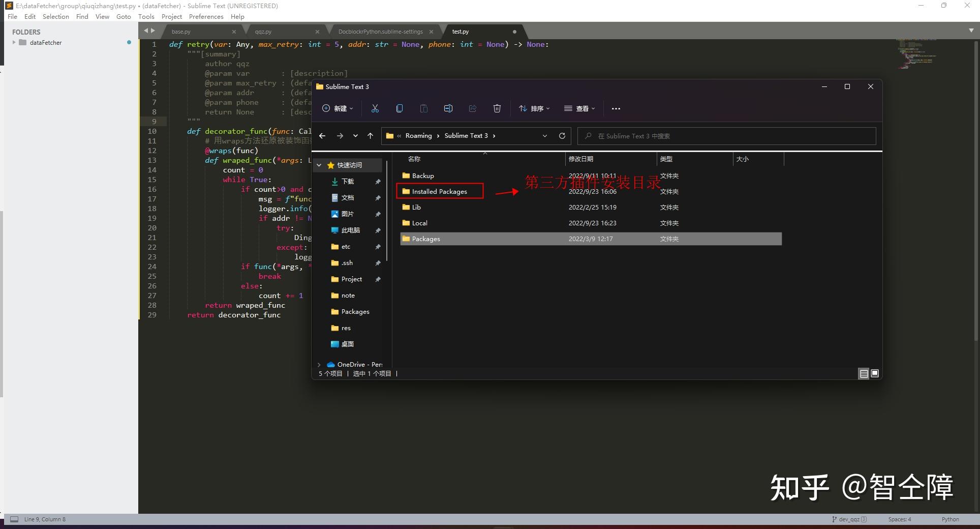Expand dataFetcher folder in Sublime sidebar
The height and width of the screenshot is (529, 980).
coord(14,43)
